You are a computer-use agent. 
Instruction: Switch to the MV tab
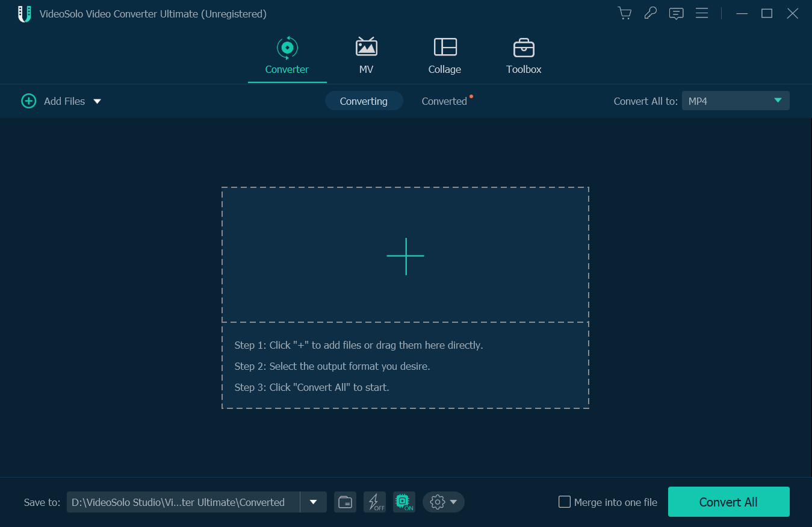click(366, 55)
